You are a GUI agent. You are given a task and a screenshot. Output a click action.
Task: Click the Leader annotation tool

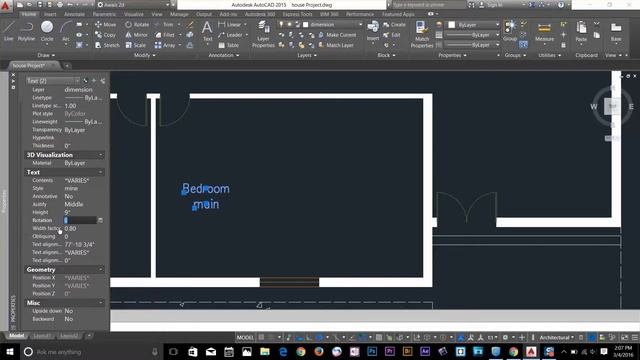click(x=230, y=35)
